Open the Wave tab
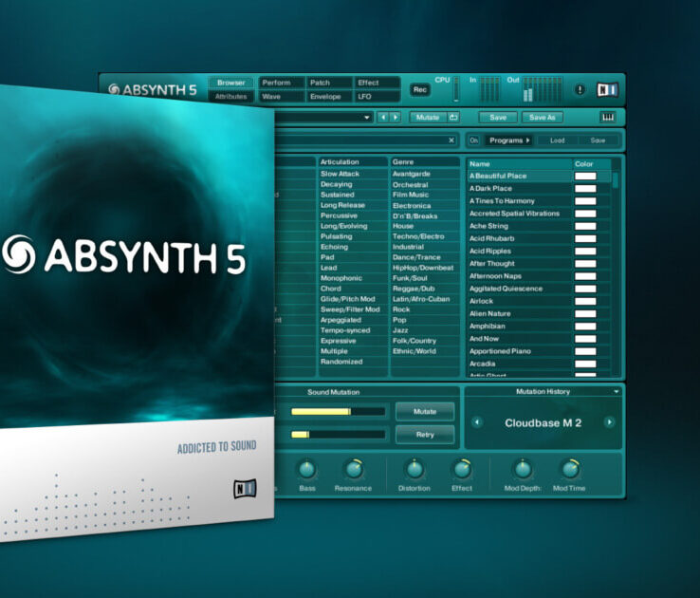Screen dimensions: 700x598 (281, 97)
